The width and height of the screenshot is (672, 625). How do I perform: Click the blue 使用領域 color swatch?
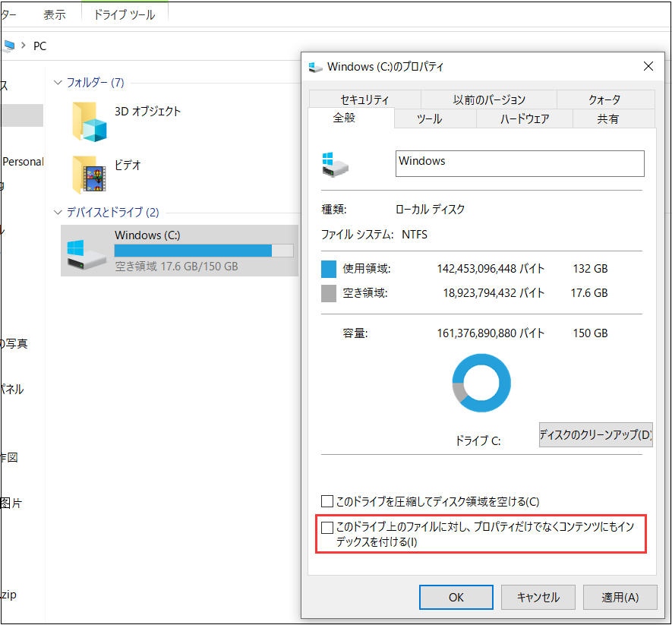pos(329,269)
